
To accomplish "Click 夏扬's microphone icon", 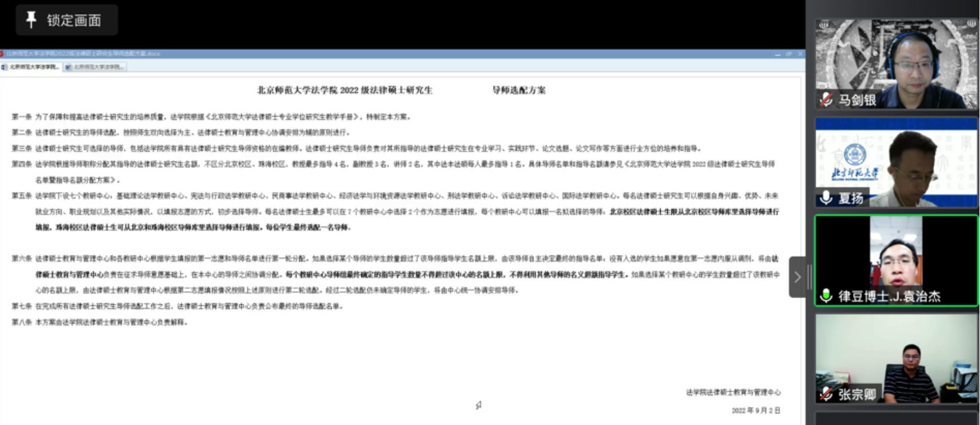I will click(x=826, y=197).
